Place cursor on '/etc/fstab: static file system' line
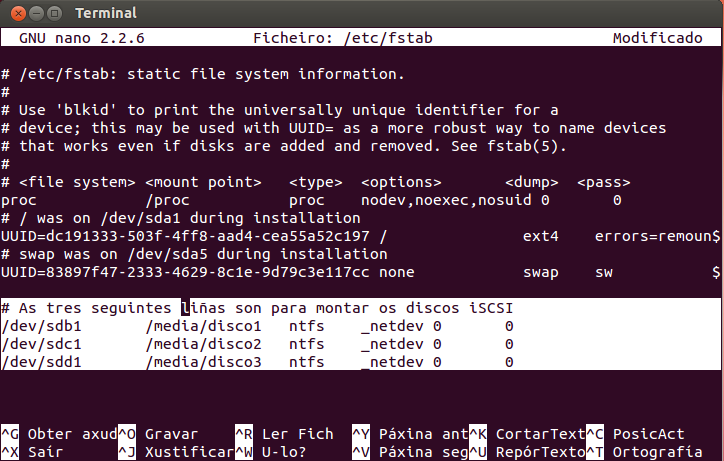The image size is (724, 461). point(203,74)
